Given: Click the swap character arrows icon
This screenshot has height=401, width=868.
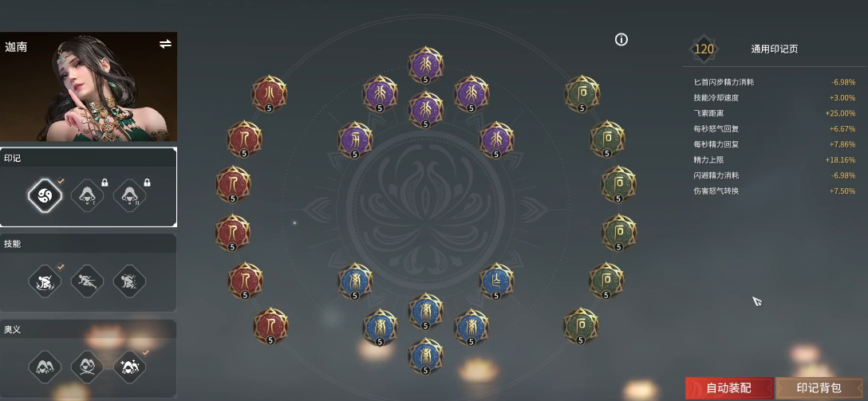Looking at the screenshot, I should (x=165, y=44).
